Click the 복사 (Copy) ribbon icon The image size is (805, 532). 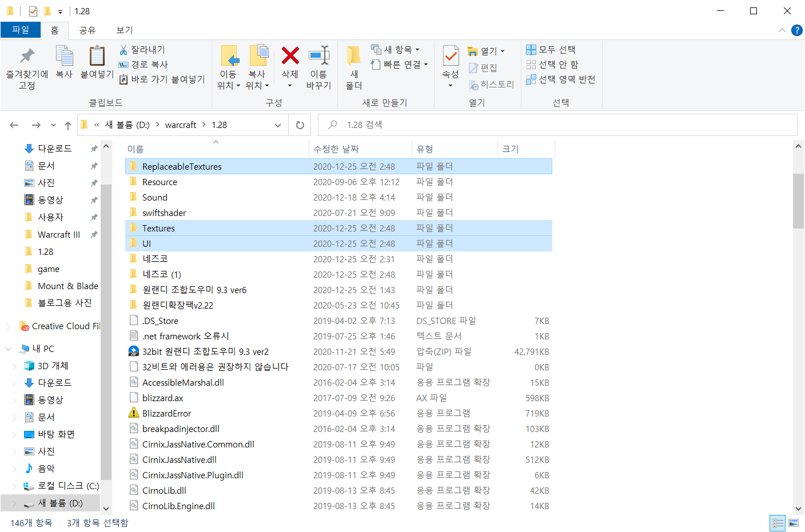tap(64, 56)
